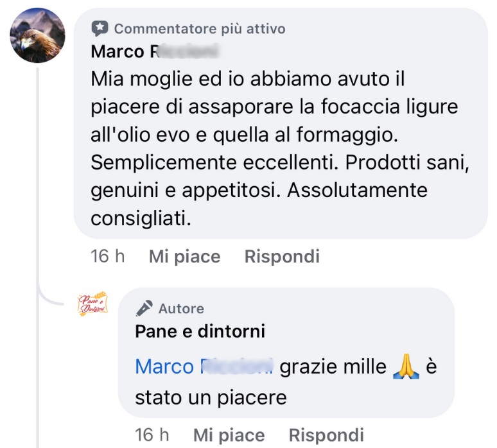Click the eagle profile picture avatar

pos(37,35)
